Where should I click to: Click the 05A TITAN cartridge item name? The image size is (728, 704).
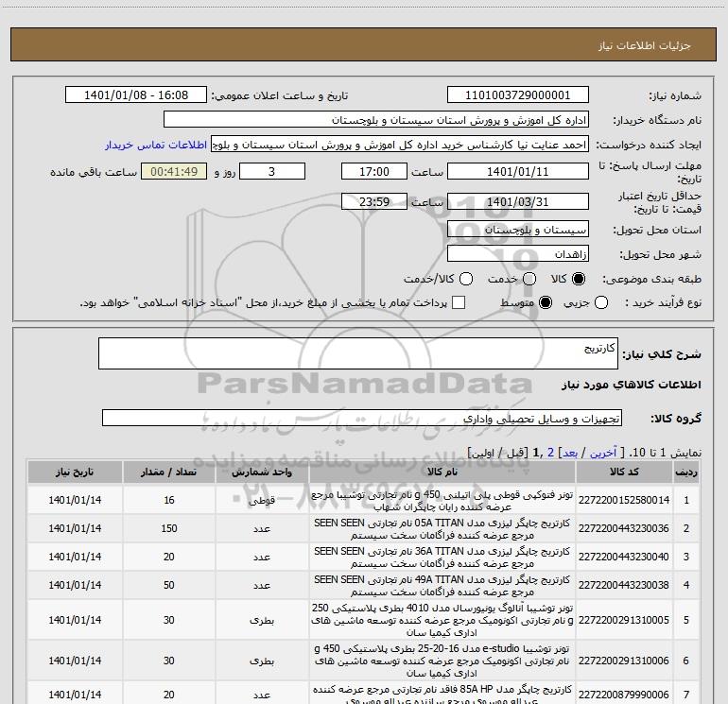[x=442, y=529]
